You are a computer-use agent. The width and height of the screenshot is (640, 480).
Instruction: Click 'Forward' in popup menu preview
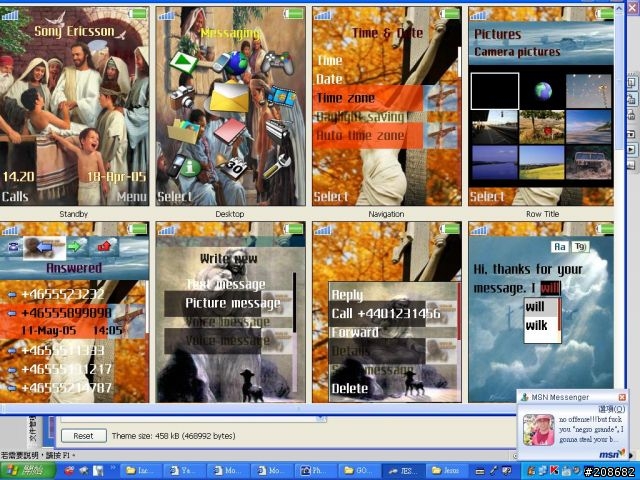click(355, 332)
